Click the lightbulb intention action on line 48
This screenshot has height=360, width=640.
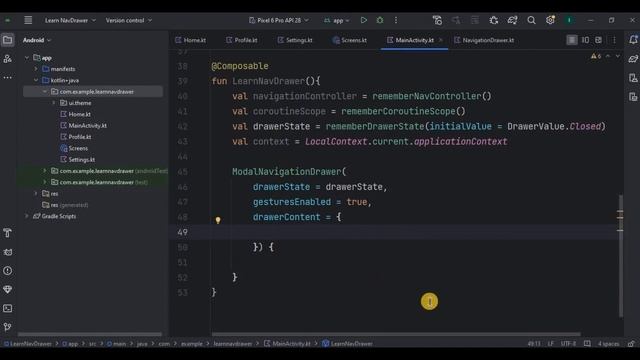pos(218,220)
